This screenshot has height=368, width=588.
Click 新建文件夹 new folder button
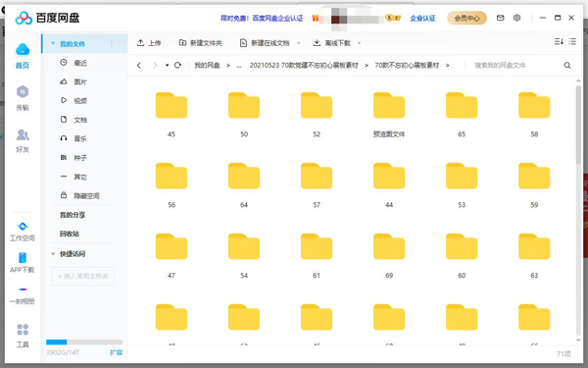(x=200, y=43)
